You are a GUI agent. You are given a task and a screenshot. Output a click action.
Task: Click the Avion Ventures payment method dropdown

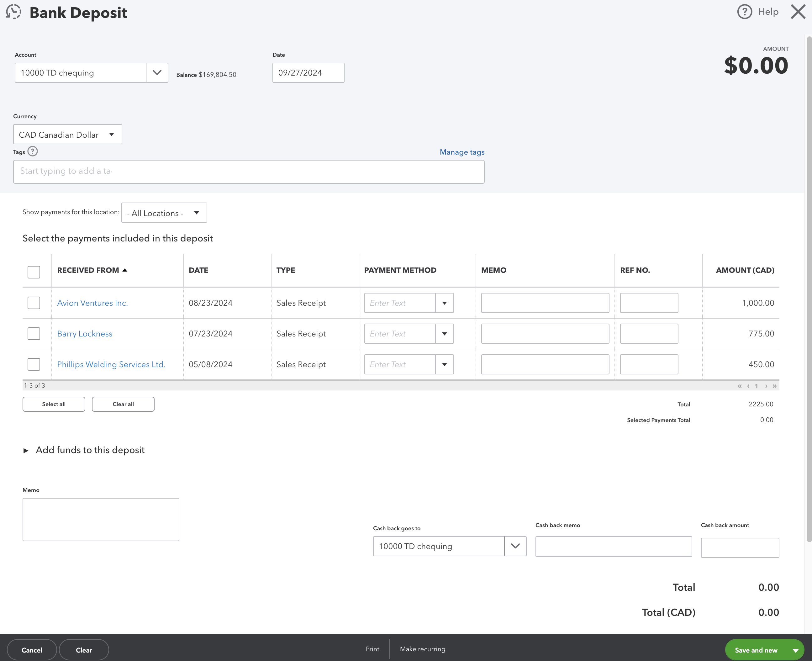[445, 302]
